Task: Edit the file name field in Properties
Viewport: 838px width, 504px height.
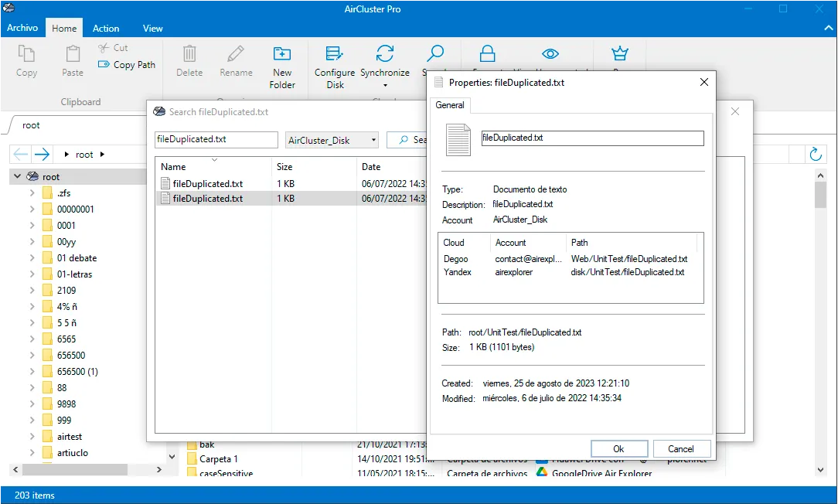Action: [x=592, y=138]
